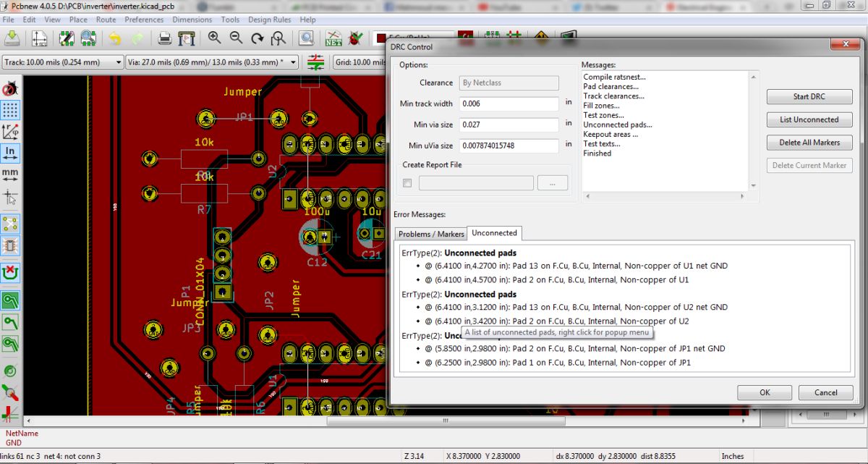The image size is (868, 464).
Task: Click Delete All Markers button
Action: [x=809, y=143]
